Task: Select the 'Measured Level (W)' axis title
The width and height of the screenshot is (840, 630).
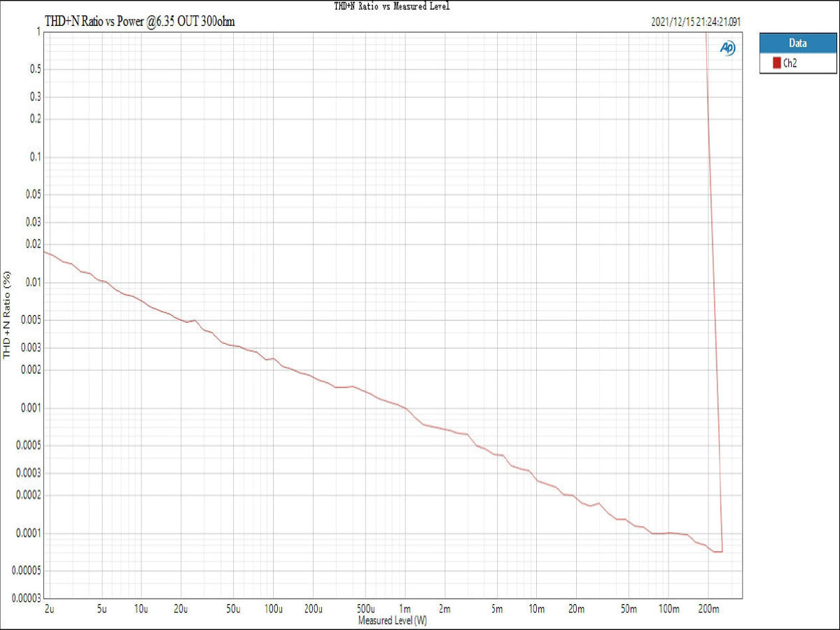Action: tap(392, 620)
